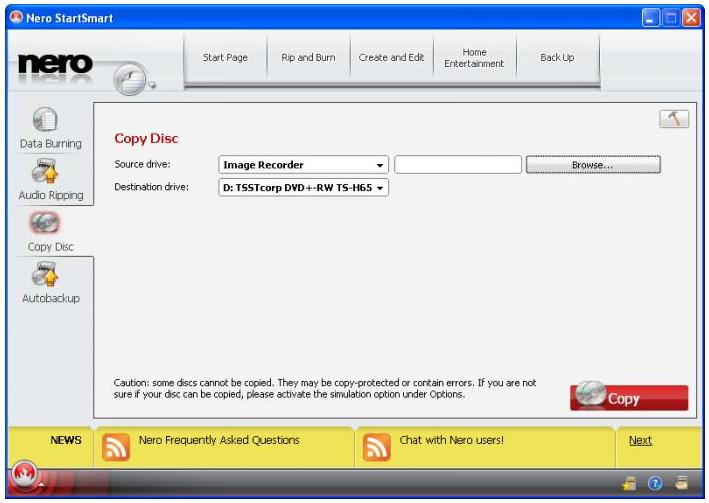
Task: Go to the Home Entertainment tab
Action: pos(474,57)
